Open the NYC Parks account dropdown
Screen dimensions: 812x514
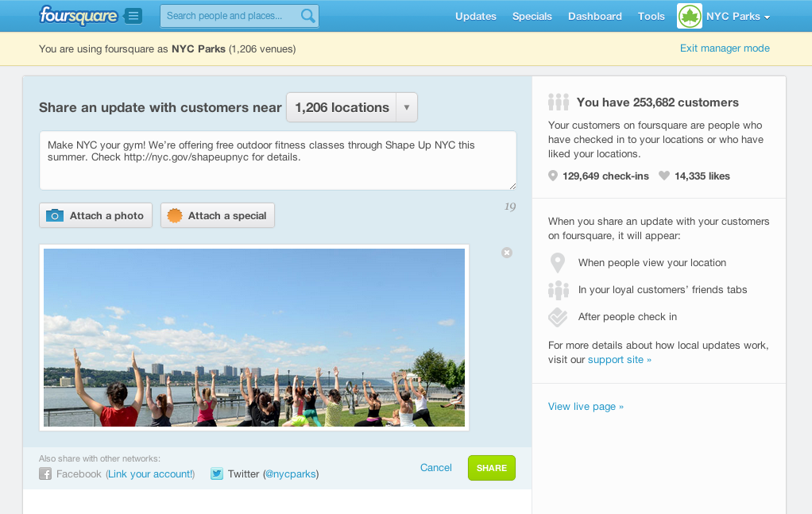(x=738, y=16)
